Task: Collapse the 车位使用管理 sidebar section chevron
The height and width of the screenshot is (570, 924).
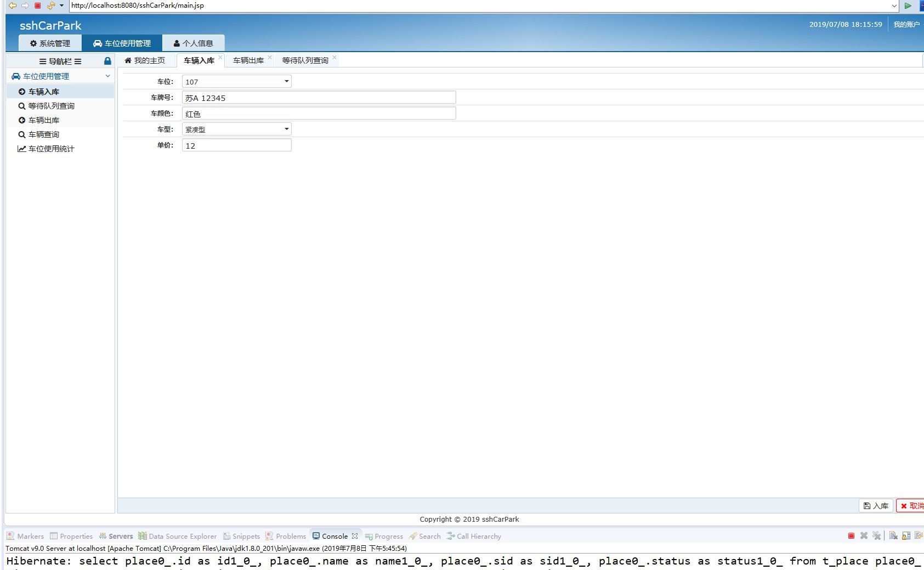Action: point(107,76)
